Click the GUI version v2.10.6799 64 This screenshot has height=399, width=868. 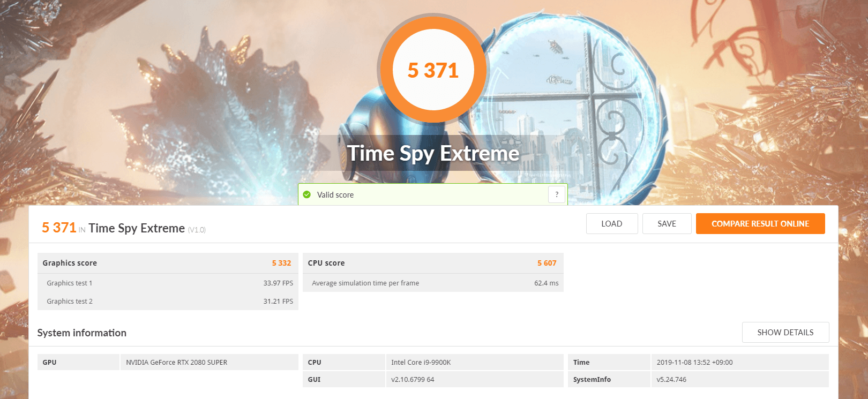(x=413, y=380)
